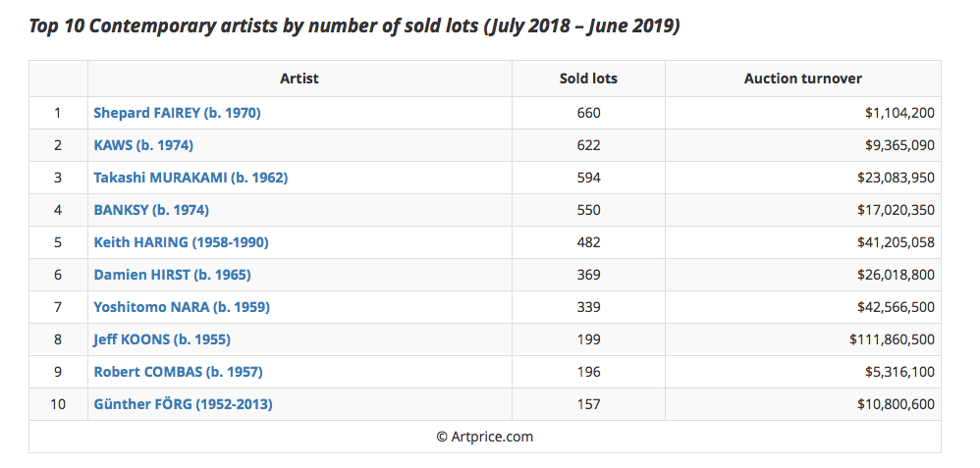This screenshot has width=980, height=468.
Task: Open Keith HARING (1958-1990) link
Action: (181, 242)
